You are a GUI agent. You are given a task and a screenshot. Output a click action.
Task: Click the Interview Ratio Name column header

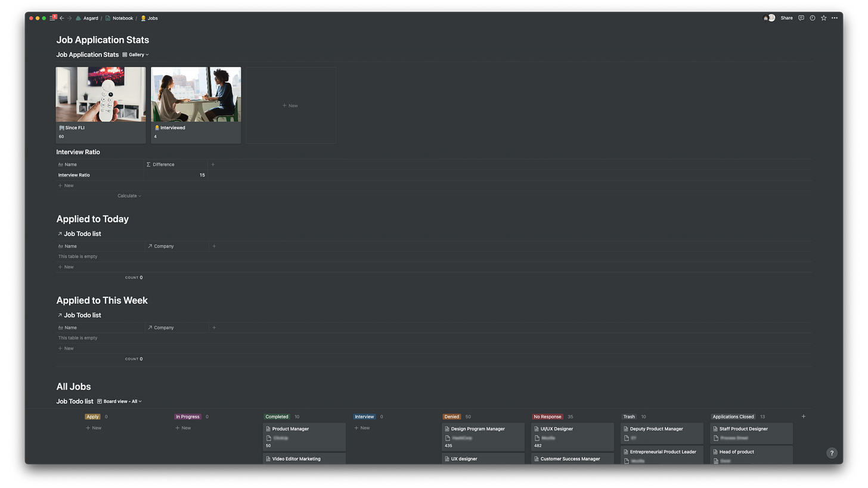pyautogui.click(x=100, y=164)
